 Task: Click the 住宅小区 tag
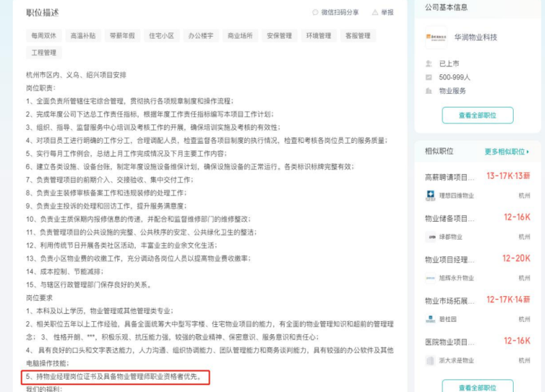pos(161,35)
